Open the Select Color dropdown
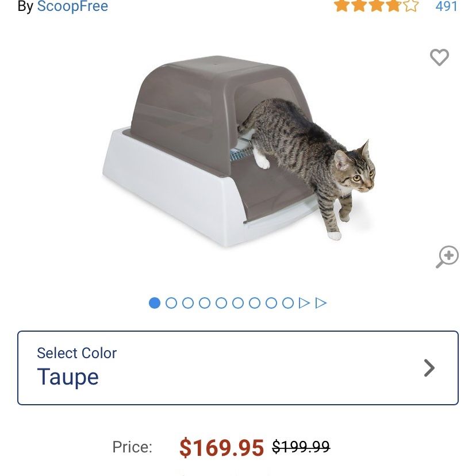 point(238,367)
